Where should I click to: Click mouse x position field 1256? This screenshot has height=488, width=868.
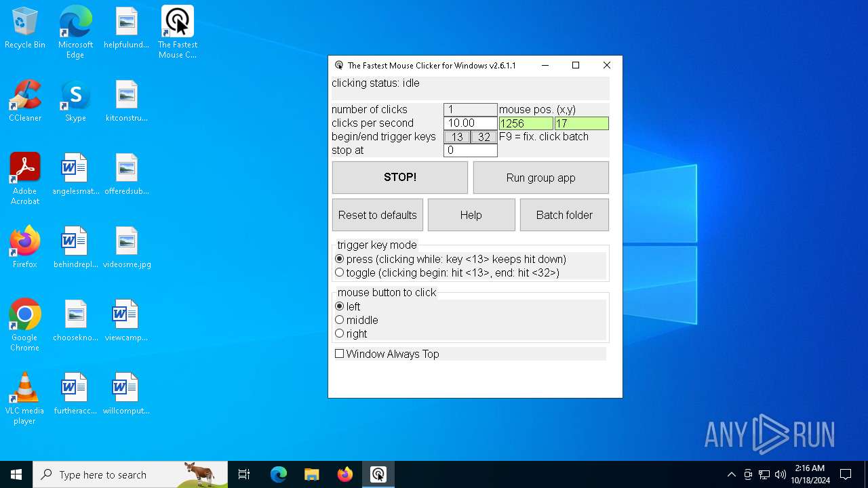pyautogui.click(x=526, y=123)
